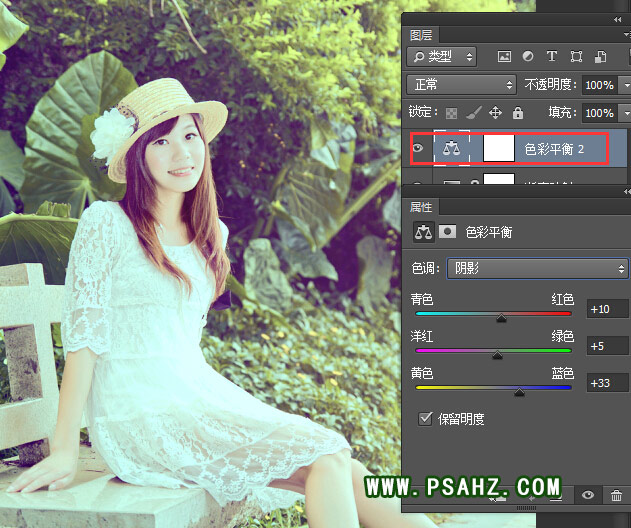Viewport: 631px width, 528px height.
Task: Toggle the 保留明度 checkbox
Action: click(424, 418)
